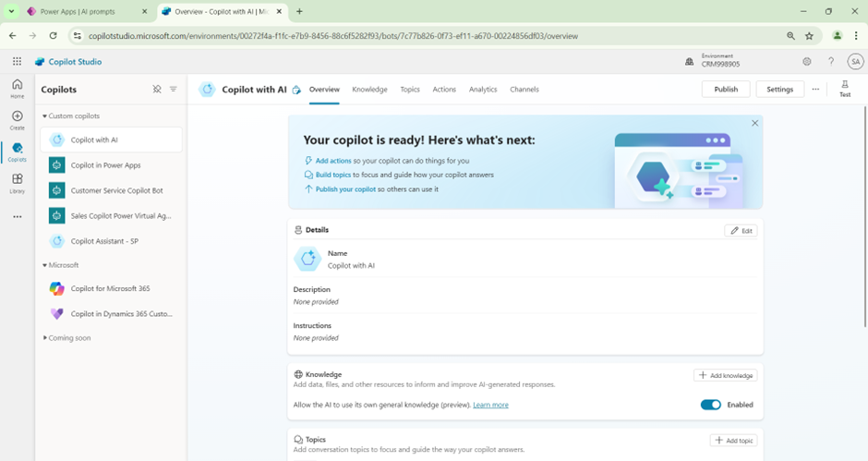Disable the AI general knowledge toggle

coord(710,405)
